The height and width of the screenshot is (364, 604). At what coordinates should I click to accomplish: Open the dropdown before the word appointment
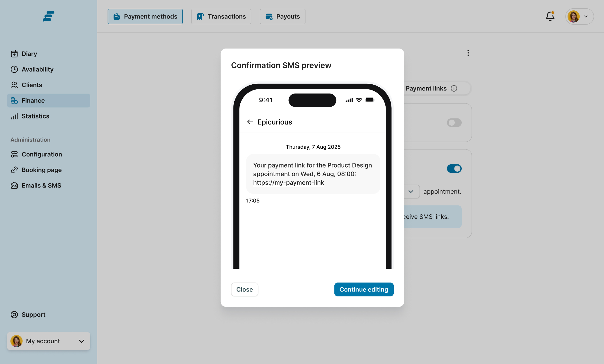tap(411, 192)
